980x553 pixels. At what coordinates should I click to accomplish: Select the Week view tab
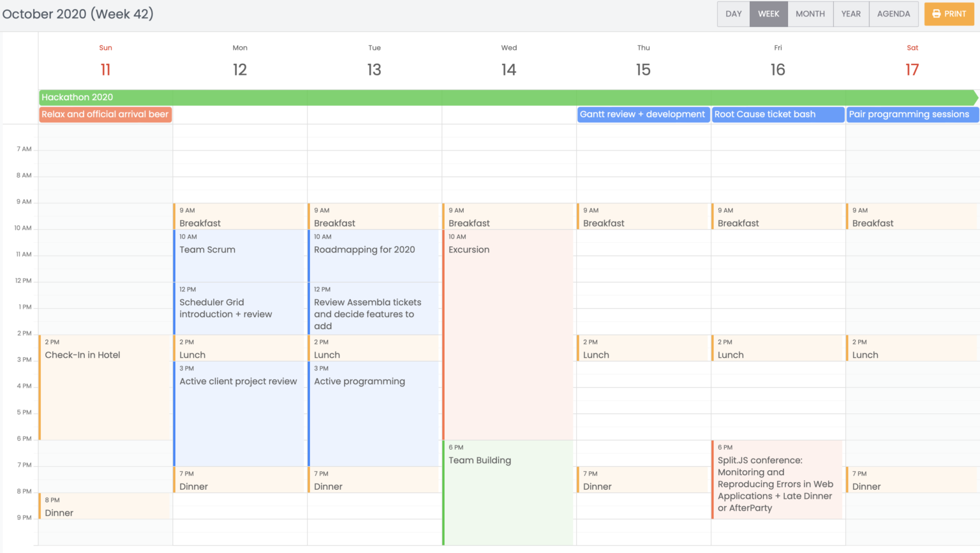coord(768,14)
